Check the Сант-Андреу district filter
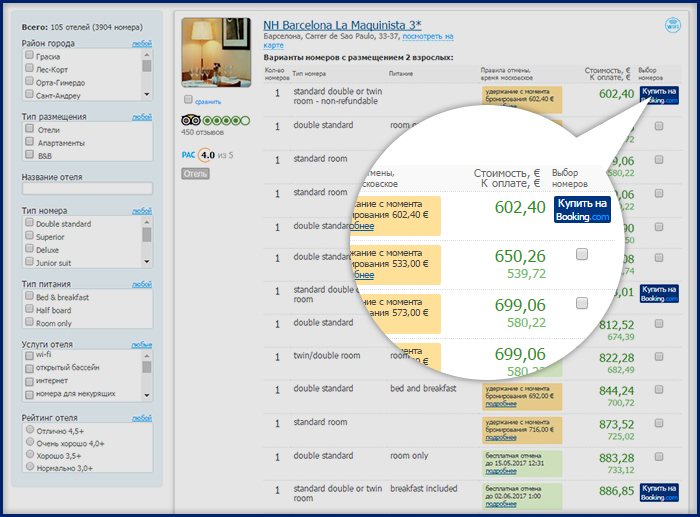This screenshot has width=700, height=517. point(29,94)
